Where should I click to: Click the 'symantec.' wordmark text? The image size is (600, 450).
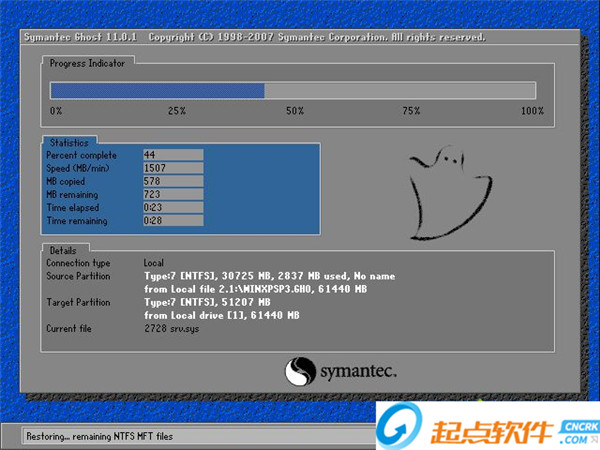pos(358,372)
